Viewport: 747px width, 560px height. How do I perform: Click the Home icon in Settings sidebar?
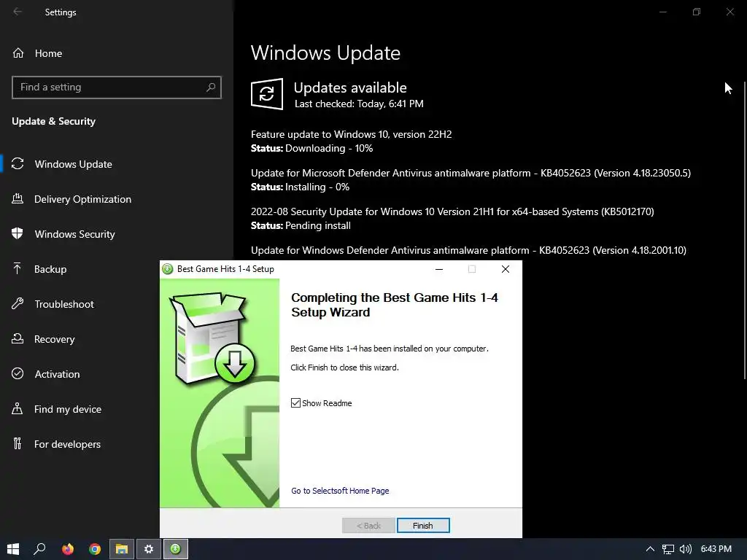click(x=18, y=52)
